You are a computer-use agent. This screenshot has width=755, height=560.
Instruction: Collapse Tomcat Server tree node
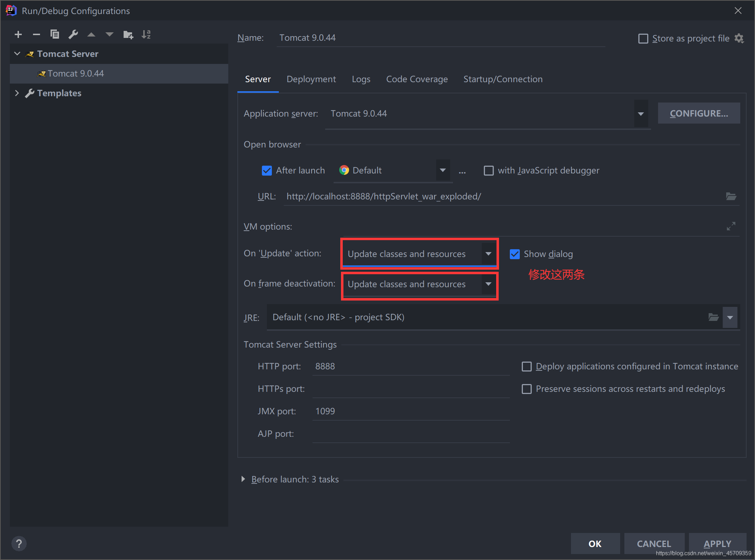coord(17,54)
